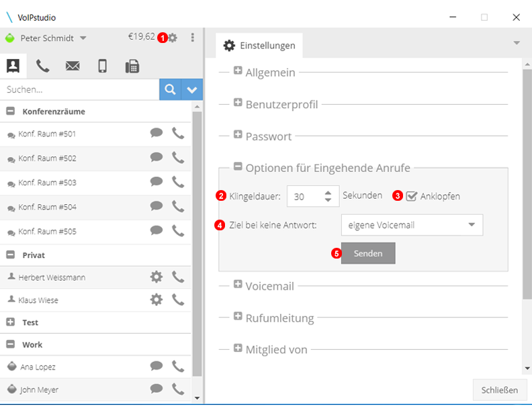Chat with Ana Lopez

click(157, 365)
